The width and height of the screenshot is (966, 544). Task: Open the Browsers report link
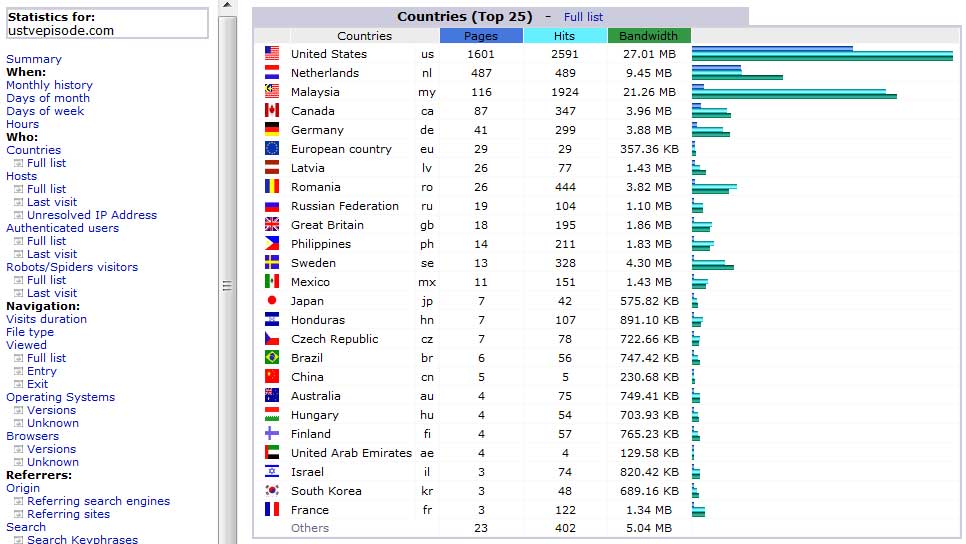coord(33,436)
